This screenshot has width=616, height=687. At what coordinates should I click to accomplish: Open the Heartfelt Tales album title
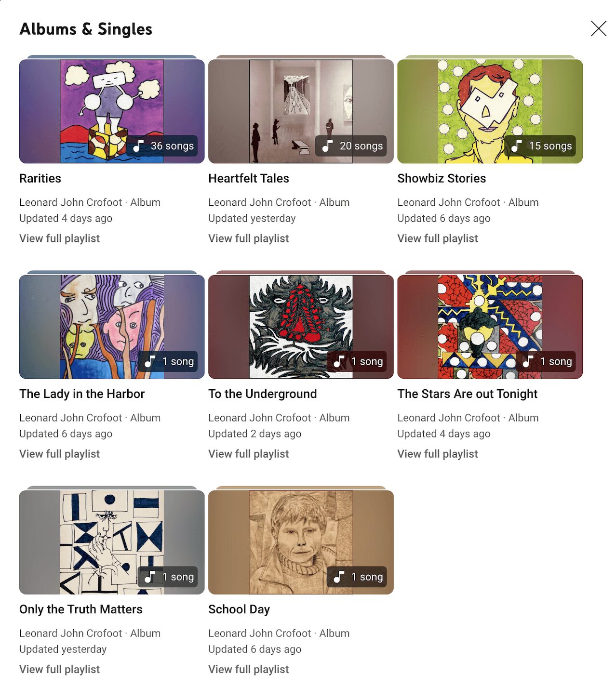[249, 178]
